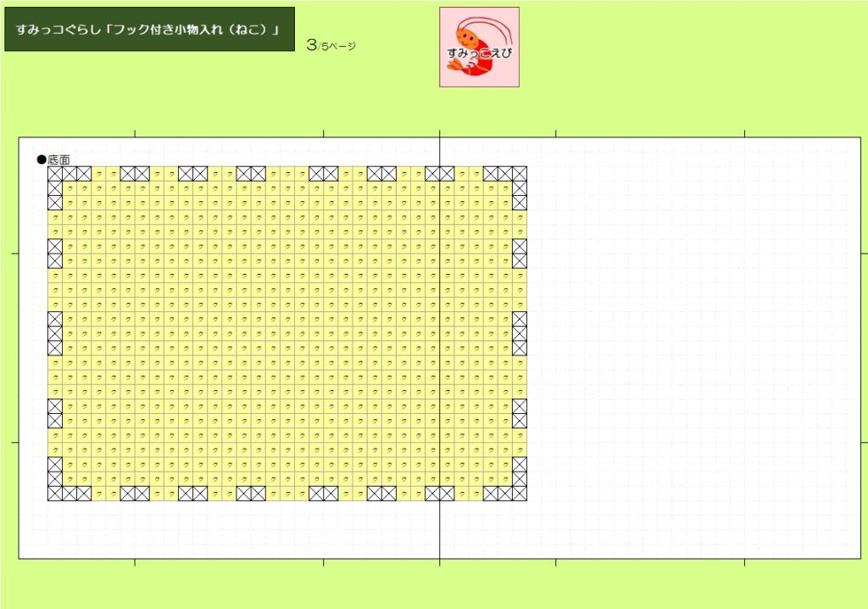This screenshot has height=609, width=868.
Task: Click the dark green すみっコぐらし title banner
Action: click(149, 30)
